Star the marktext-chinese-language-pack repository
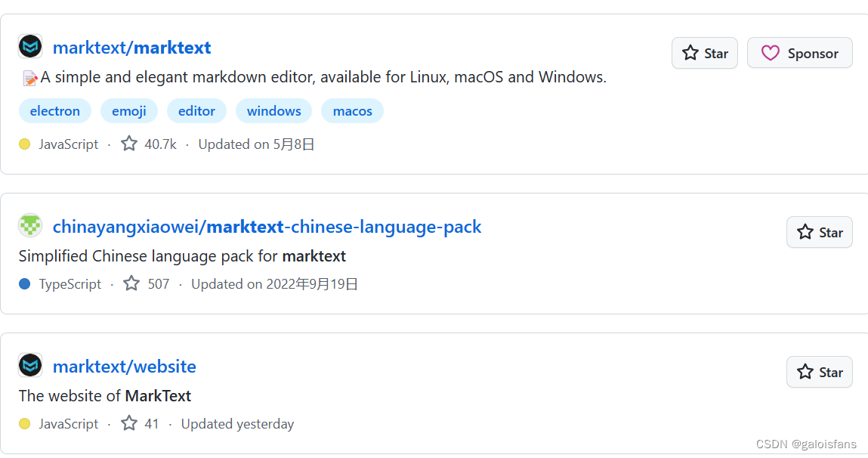The width and height of the screenshot is (868, 458). [819, 232]
